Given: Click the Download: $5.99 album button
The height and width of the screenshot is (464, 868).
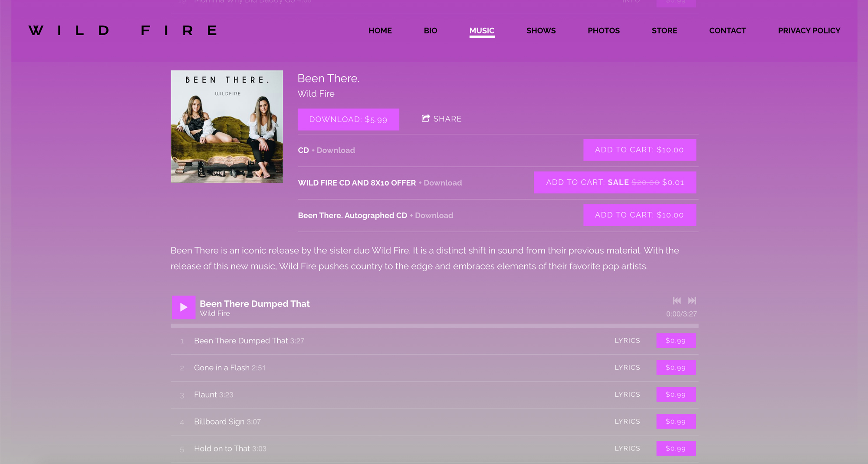Looking at the screenshot, I should click(348, 119).
